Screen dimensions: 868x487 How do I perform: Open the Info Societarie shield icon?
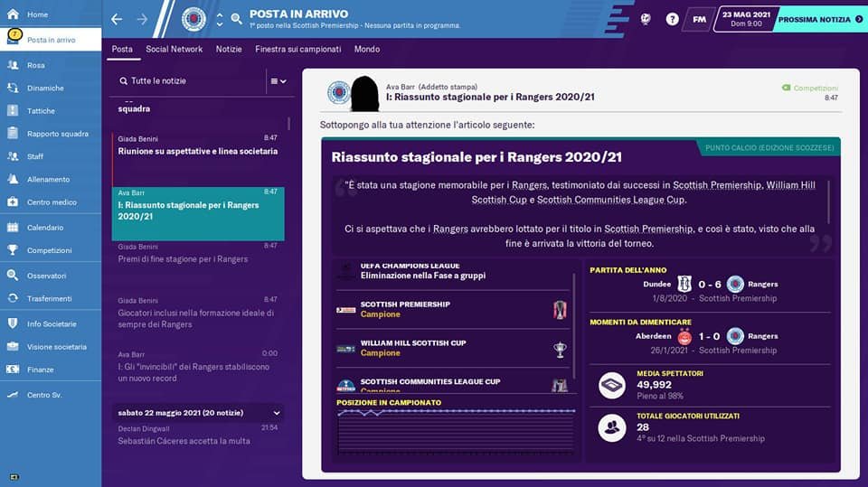point(13,323)
